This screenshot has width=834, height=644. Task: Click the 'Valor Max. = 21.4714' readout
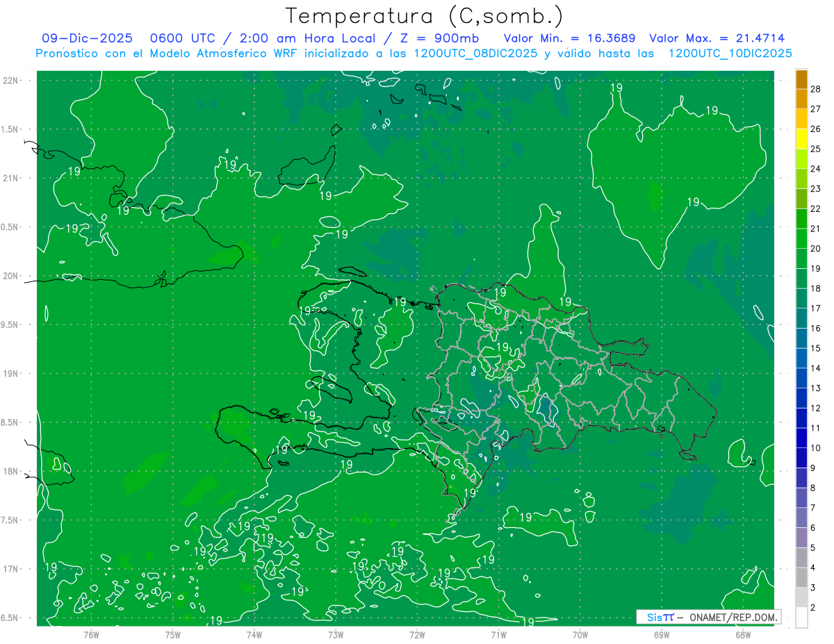tap(717, 39)
